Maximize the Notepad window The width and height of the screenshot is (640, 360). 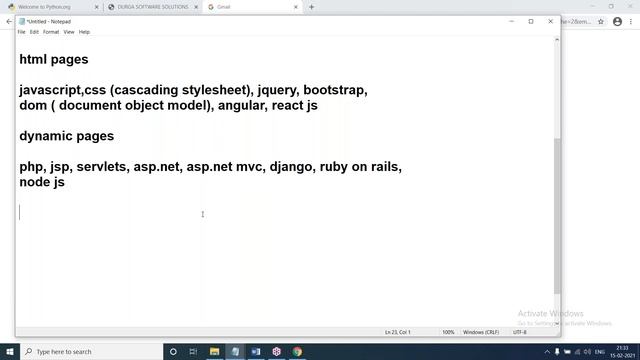(x=531, y=21)
